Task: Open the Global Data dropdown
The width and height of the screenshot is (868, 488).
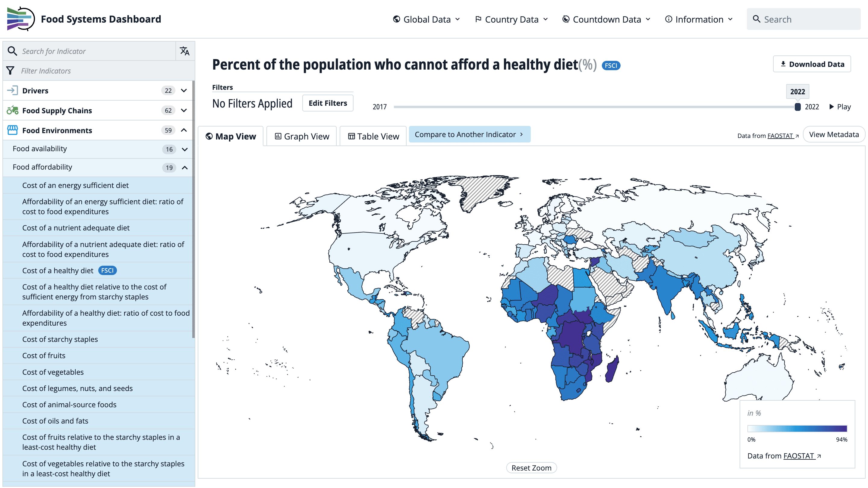Action: point(426,19)
